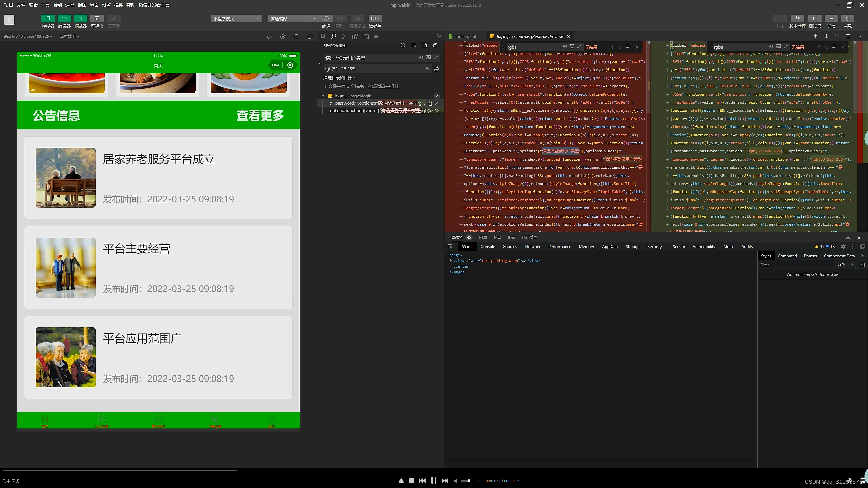Open the explorer files icon
868x488 pixels.
[322, 36]
